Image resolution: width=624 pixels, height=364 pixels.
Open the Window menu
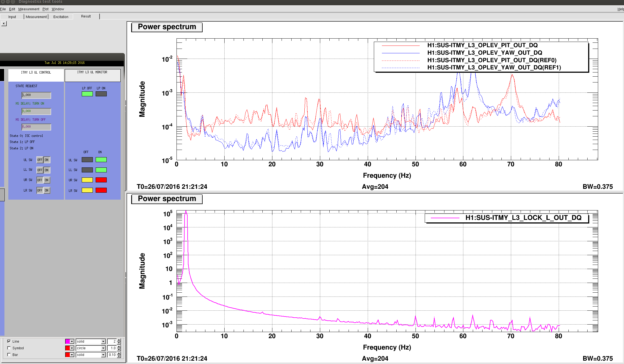[x=58, y=9]
